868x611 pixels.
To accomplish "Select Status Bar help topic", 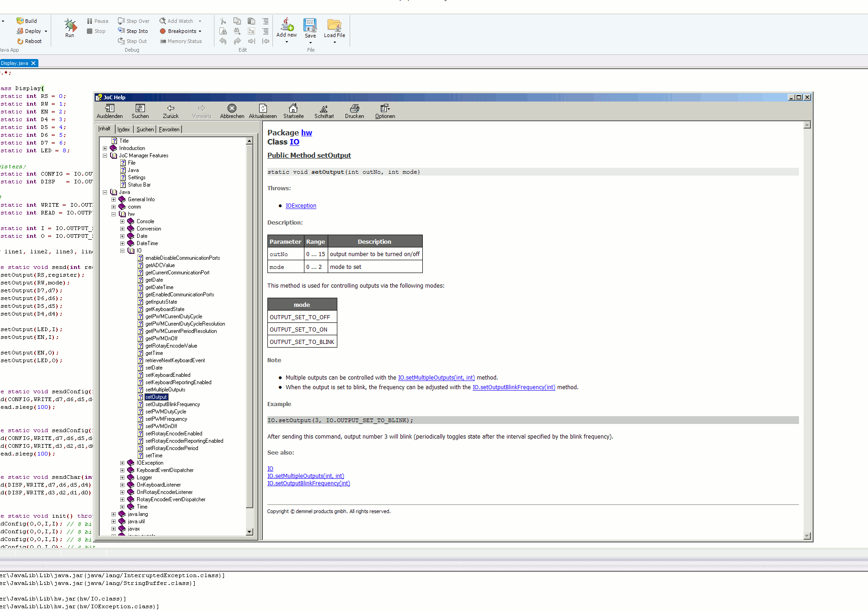I will click(x=139, y=185).
